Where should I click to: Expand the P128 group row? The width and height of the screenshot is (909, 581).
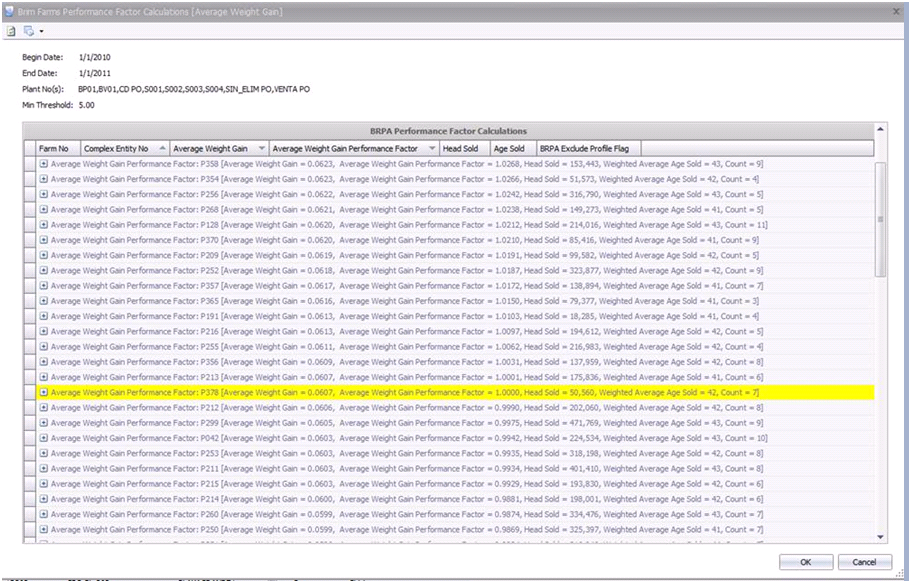(43, 225)
